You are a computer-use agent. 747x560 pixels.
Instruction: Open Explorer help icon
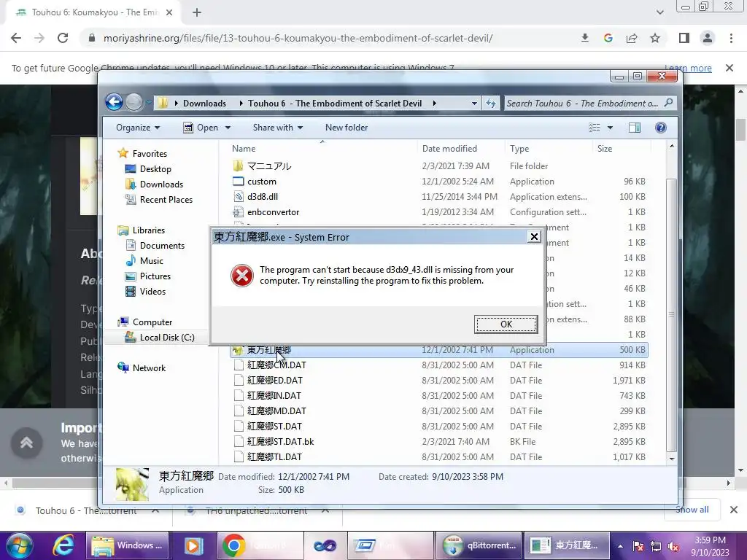point(660,128)
